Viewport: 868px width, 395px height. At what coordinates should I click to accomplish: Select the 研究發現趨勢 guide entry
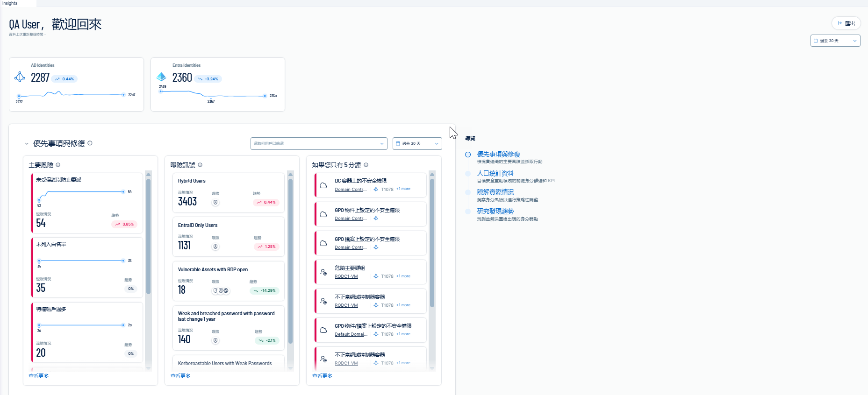pos(495,212)
